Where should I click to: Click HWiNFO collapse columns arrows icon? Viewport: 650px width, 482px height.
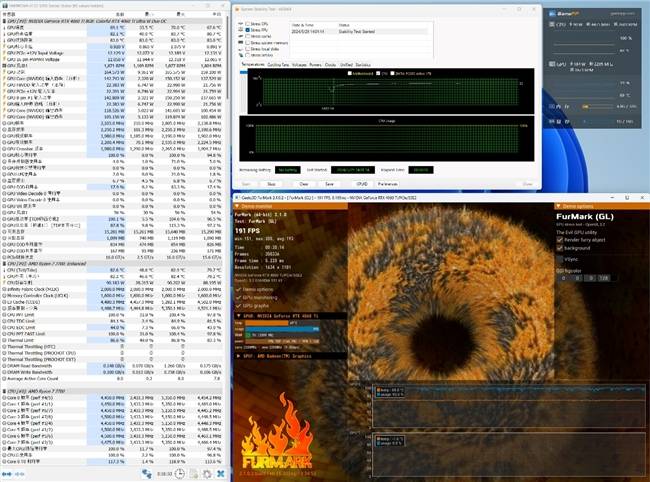[19, 473]
